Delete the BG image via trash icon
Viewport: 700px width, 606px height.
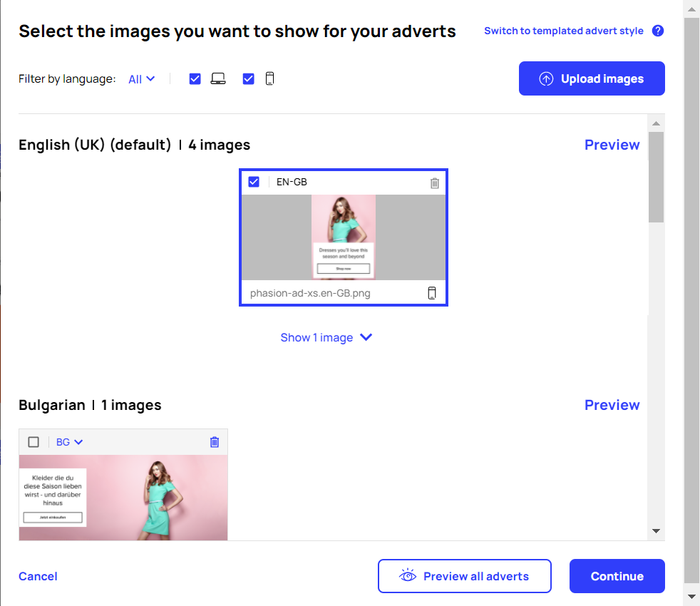point(214,442)
